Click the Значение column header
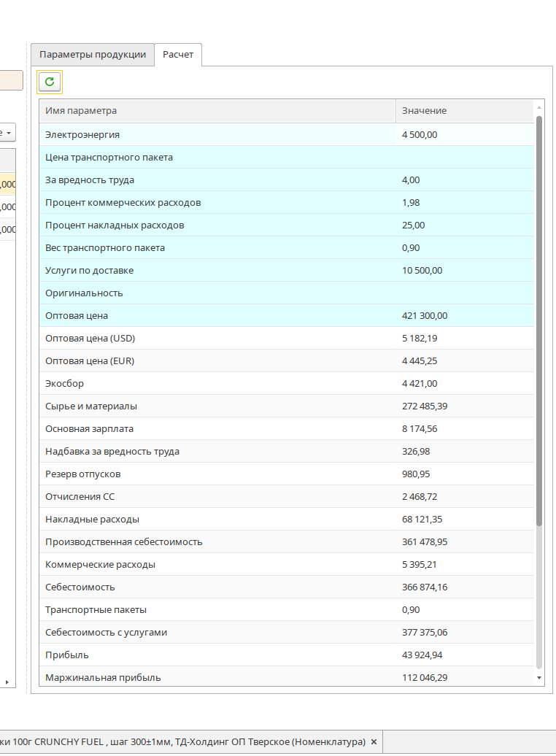 (464, 111)
